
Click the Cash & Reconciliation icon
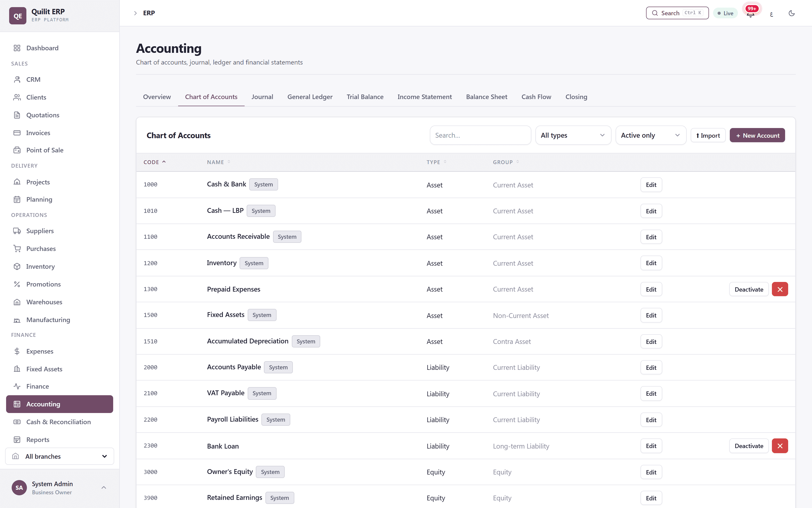(17, 422)
